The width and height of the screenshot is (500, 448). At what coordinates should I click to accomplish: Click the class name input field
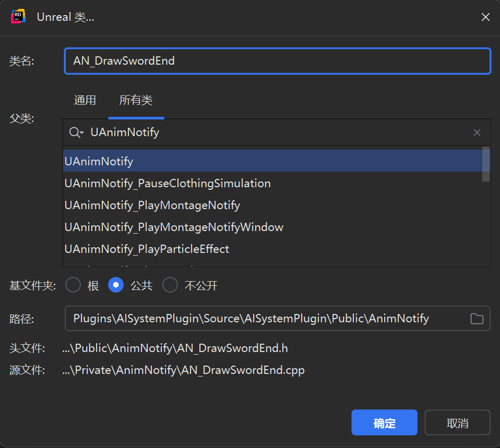(277, 61)
